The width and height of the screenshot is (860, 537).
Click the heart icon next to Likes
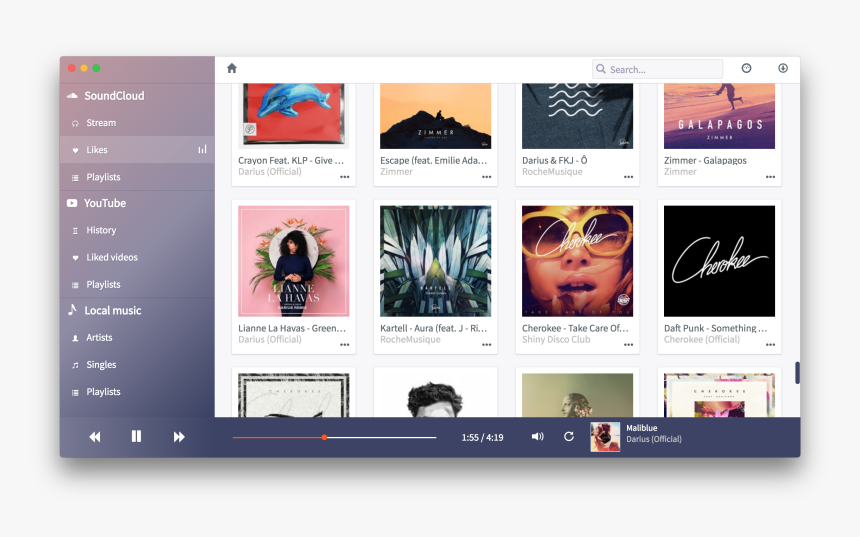coord(75,150)
